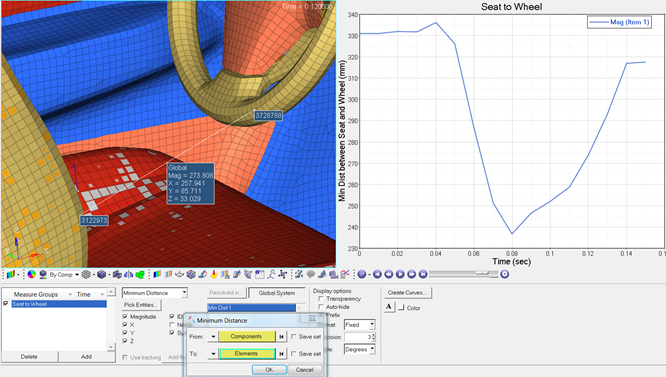Click the green components icon

click(140, 275)
